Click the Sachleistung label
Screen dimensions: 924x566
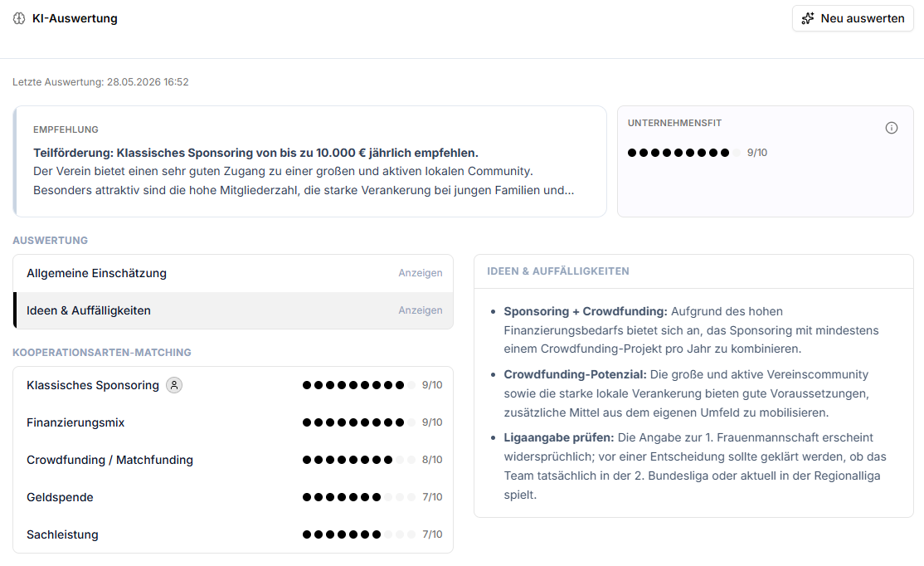tap(62, 534)
